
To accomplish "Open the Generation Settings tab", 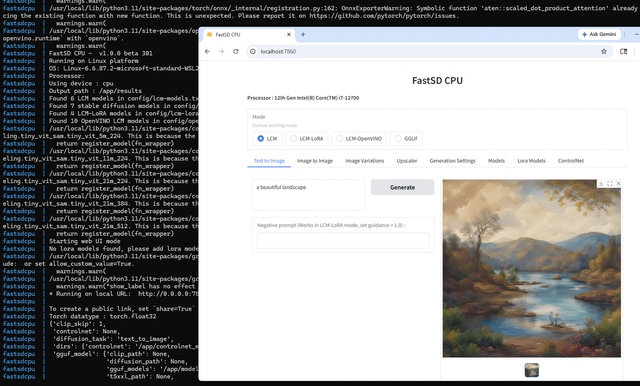I will click(x=452, y=161).
